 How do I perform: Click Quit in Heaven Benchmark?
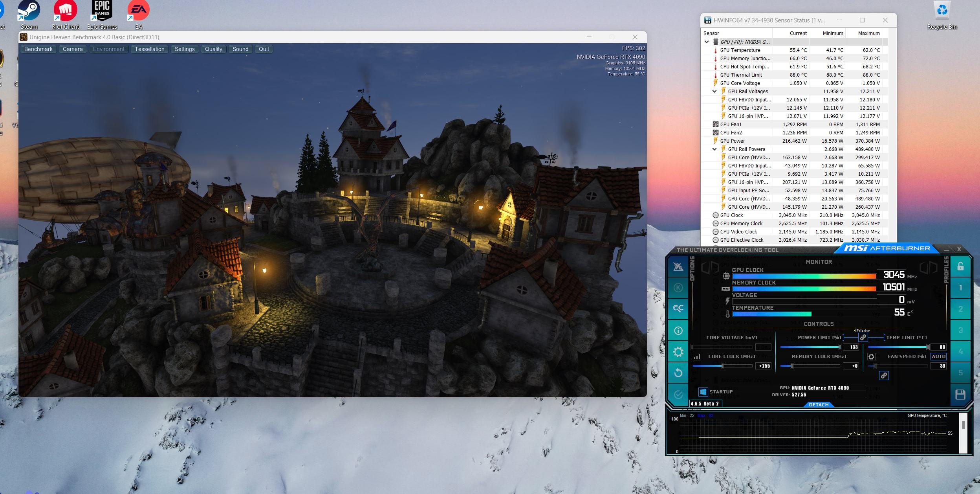coord(264,49)
